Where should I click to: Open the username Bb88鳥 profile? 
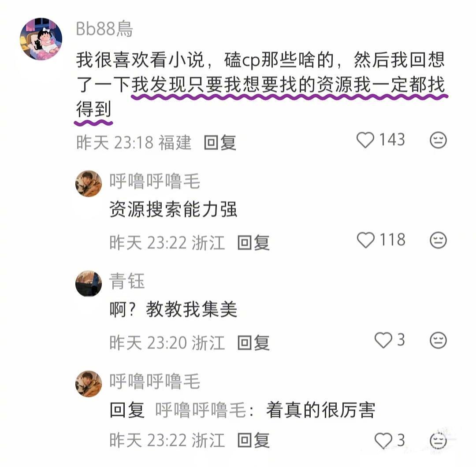(104, 29)
